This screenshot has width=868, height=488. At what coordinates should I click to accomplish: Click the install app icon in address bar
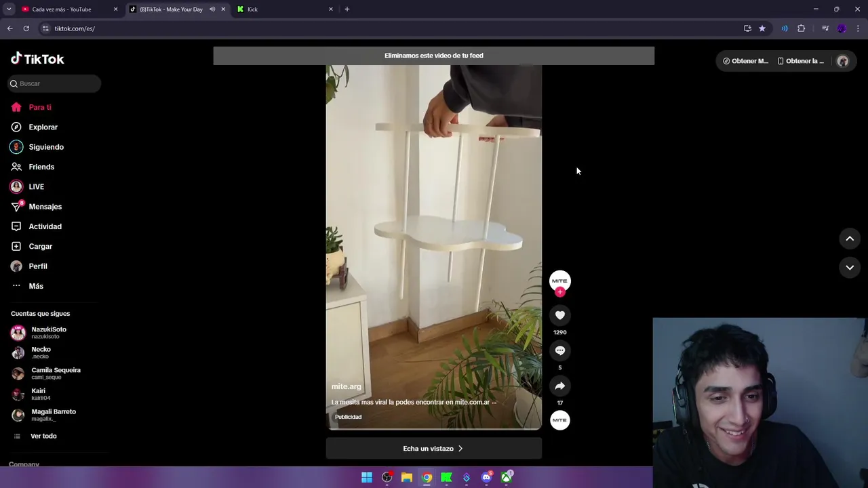pos(747,28)
